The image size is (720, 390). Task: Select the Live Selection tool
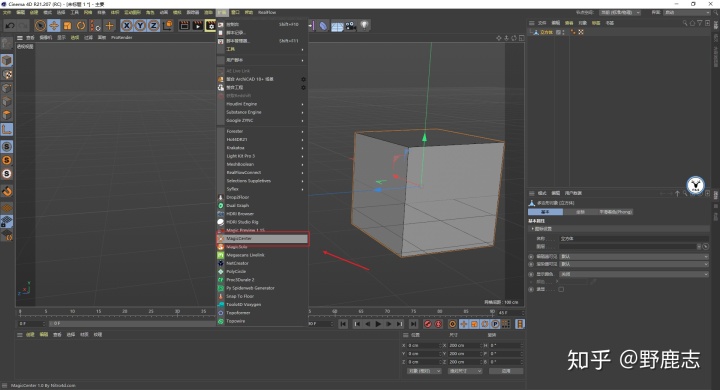pyautogui.click(x=40, y=26)
